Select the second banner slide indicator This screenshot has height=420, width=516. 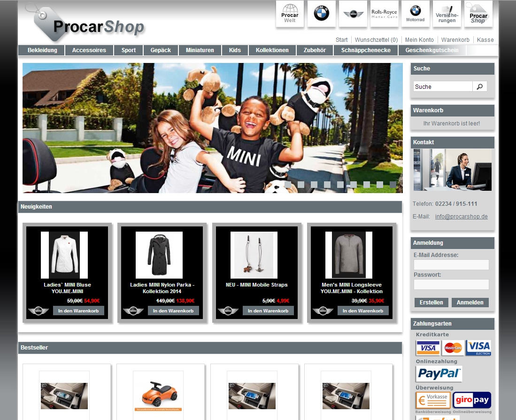[301, 185]
